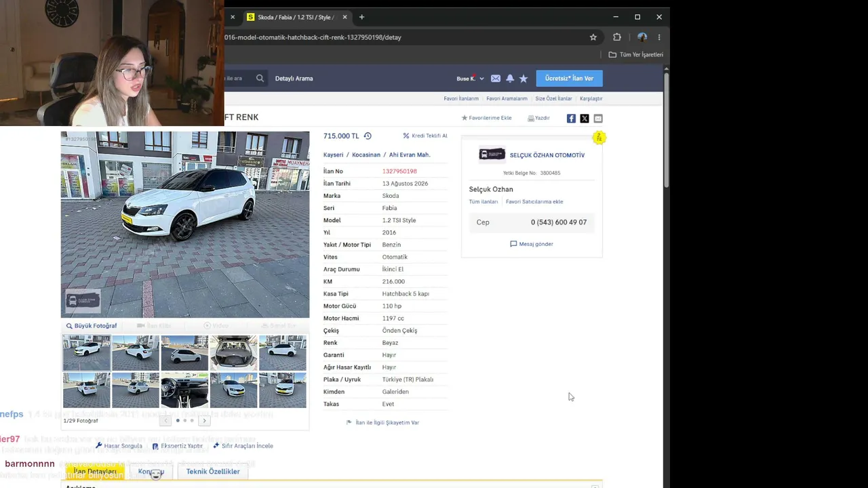Add listing to favorites with Favorilerime Ekle

tap(487, 118)
